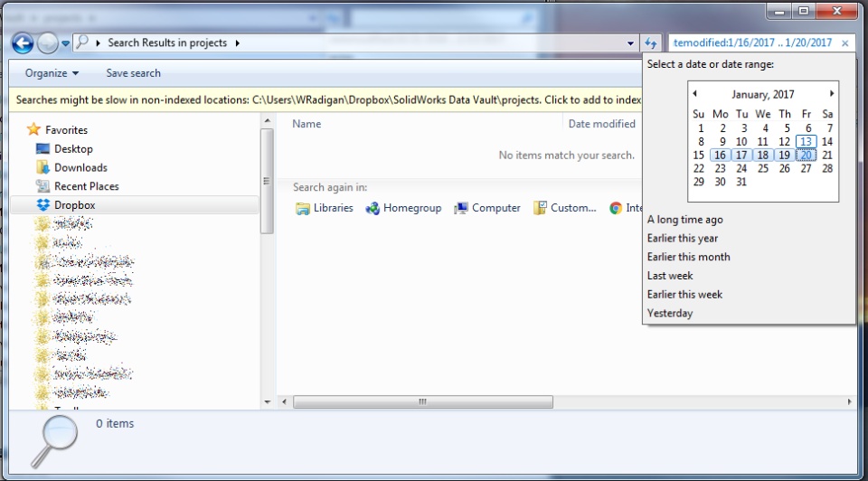Search again in Computer
Viewport: 868px width, 481px height.
point(496,208)
